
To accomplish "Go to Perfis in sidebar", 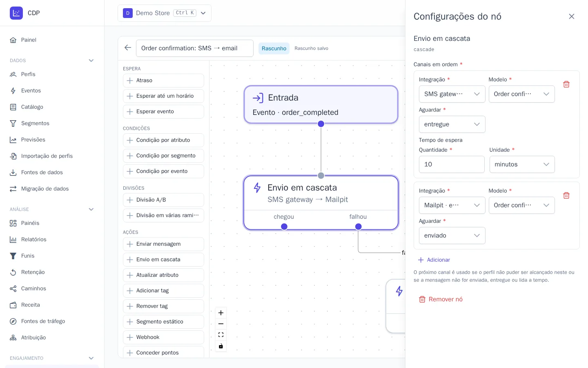I will point(52,74).
